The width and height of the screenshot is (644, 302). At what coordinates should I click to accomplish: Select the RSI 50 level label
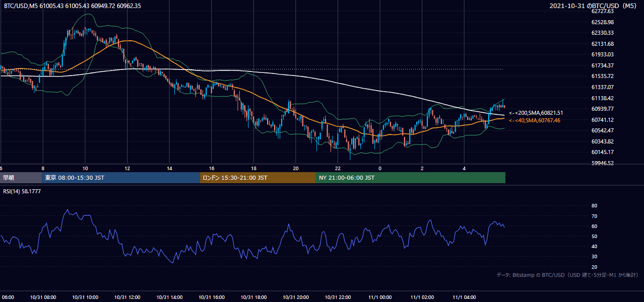point(594,236)
